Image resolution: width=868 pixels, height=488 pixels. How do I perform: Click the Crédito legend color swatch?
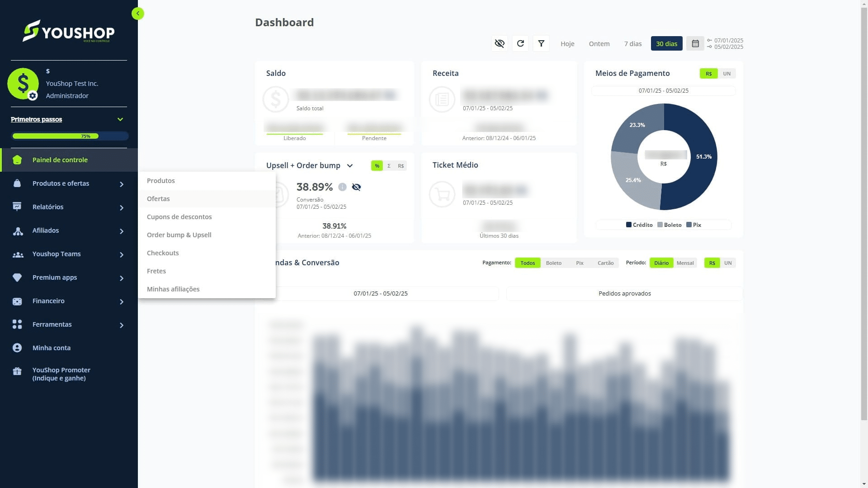pos(629,225)
